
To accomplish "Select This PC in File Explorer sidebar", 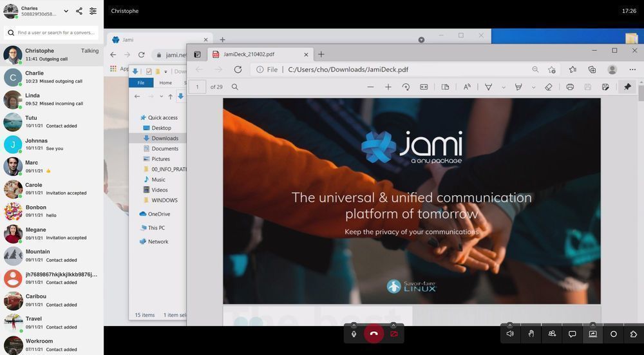I will tap(153, 227).
